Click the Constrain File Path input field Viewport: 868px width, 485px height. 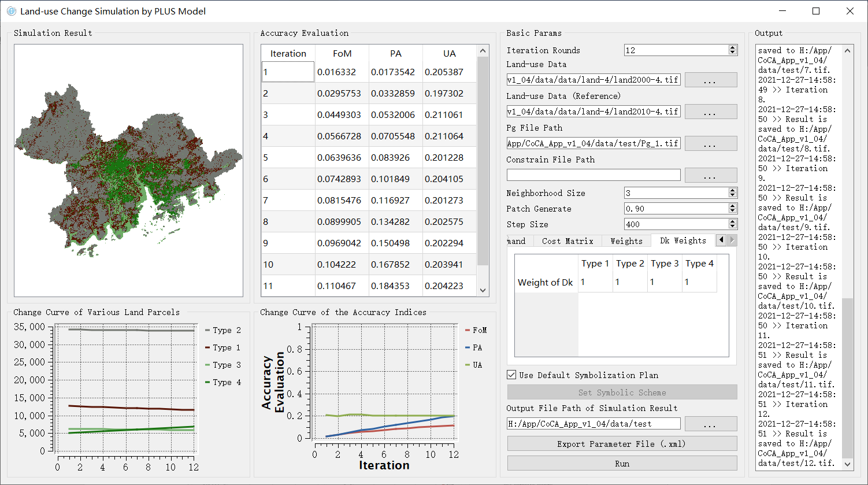593,175
